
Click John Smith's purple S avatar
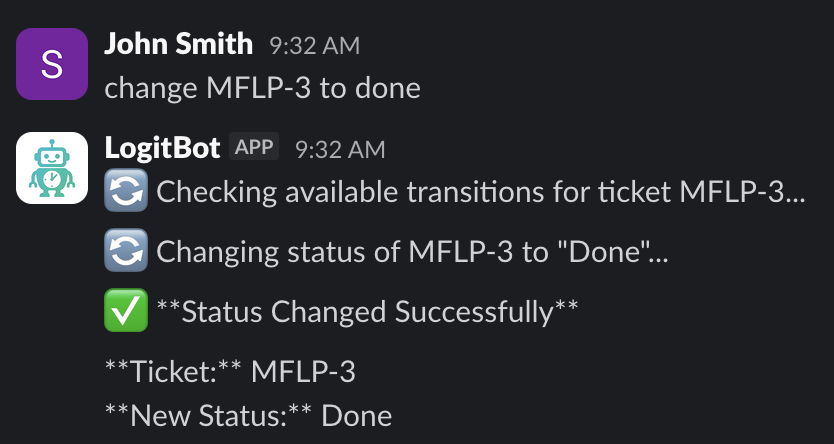pyautogui.click(x=52, y=65)
